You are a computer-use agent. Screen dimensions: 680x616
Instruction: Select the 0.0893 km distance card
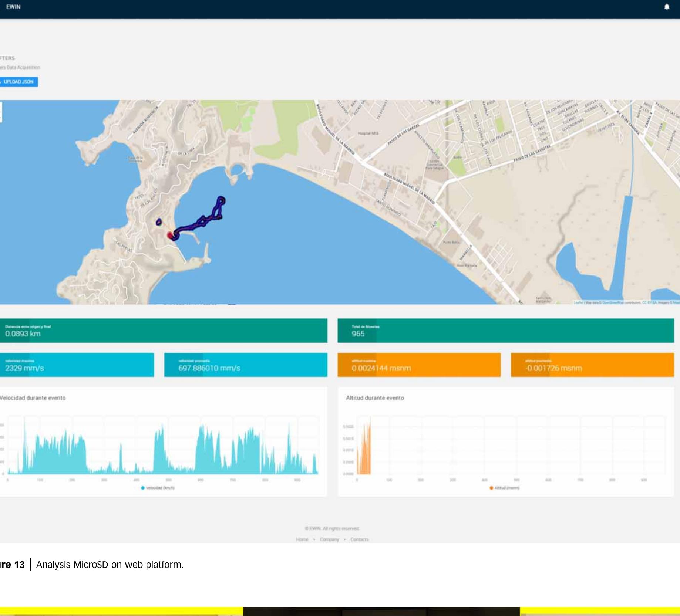pyautogui.click(x=164, y=331)
